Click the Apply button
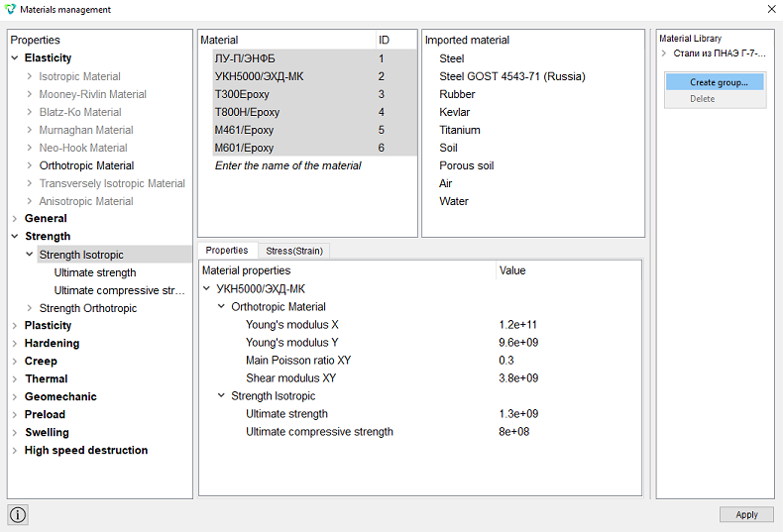 click(x=746, y=514)
